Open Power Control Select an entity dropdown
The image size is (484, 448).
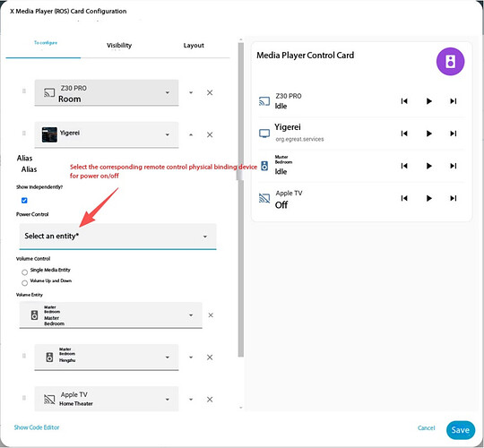117,237
